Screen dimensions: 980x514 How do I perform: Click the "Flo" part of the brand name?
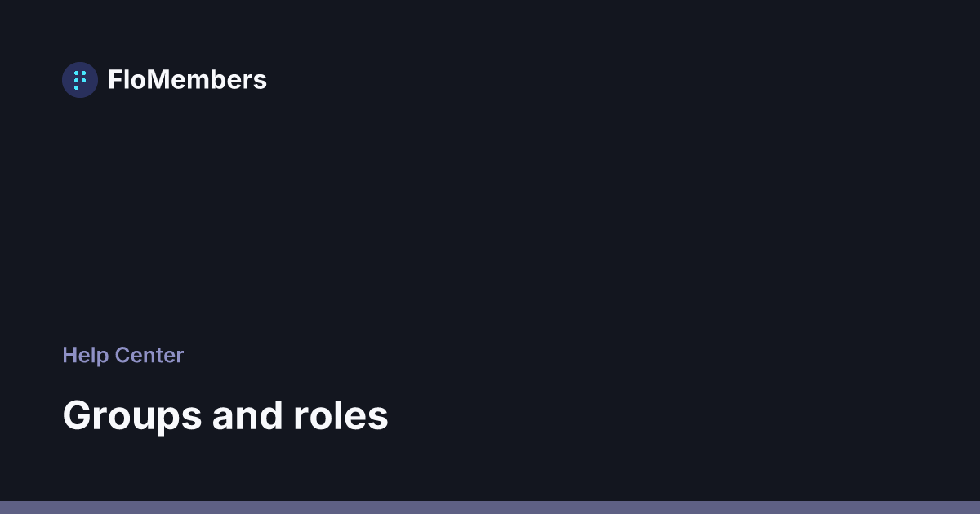tap(125, 80)
